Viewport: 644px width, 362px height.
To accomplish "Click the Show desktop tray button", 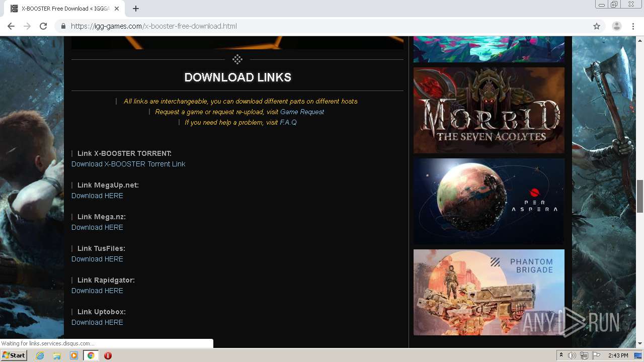I will pos(638,355).
